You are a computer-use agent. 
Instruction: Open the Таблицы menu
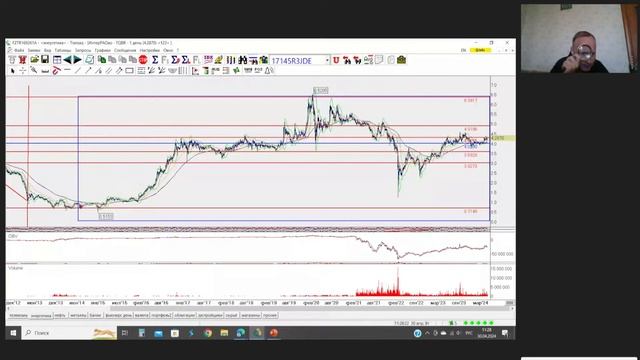tap(63, 50)
